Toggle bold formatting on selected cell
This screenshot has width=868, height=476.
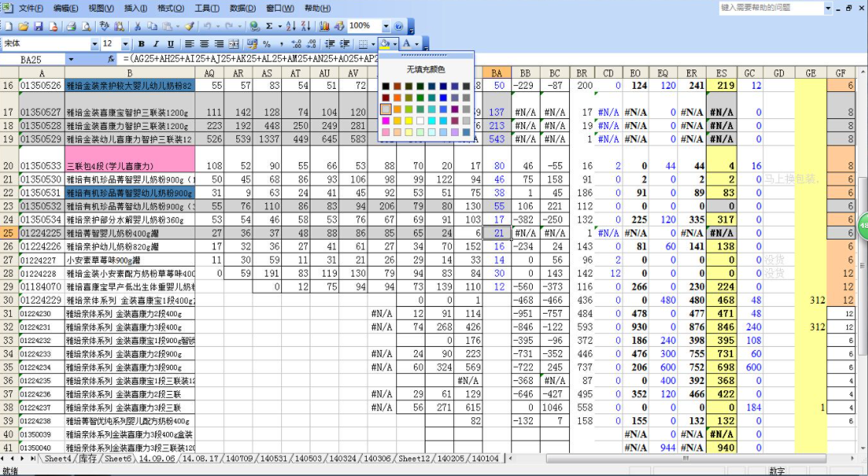tap(142, 44)
